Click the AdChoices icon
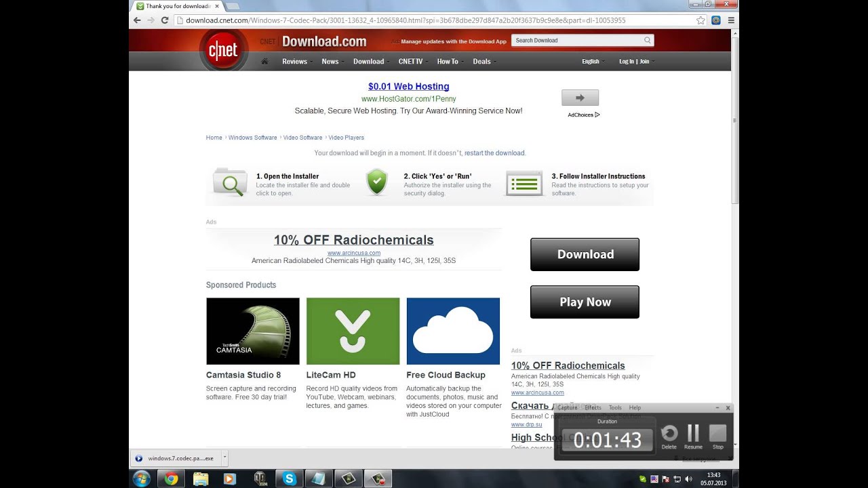The image size is (868, 488). click(x=597, y=115)
